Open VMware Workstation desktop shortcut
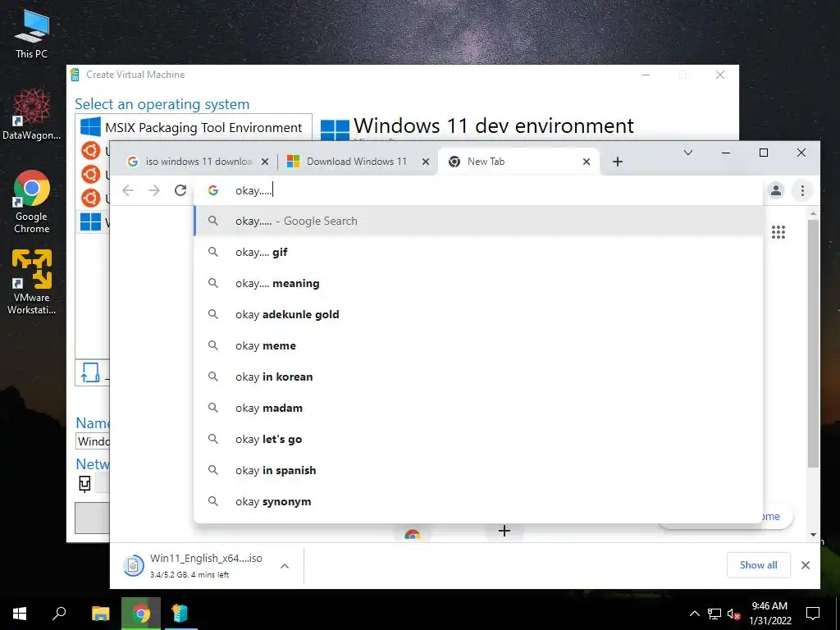This screenshot has width=840, height=630. (x=32, y=282)
